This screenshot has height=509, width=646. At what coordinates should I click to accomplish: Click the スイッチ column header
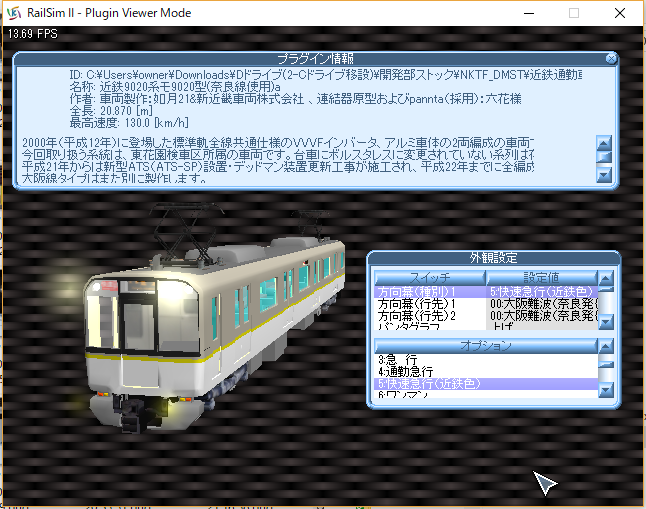pos(430,277)
